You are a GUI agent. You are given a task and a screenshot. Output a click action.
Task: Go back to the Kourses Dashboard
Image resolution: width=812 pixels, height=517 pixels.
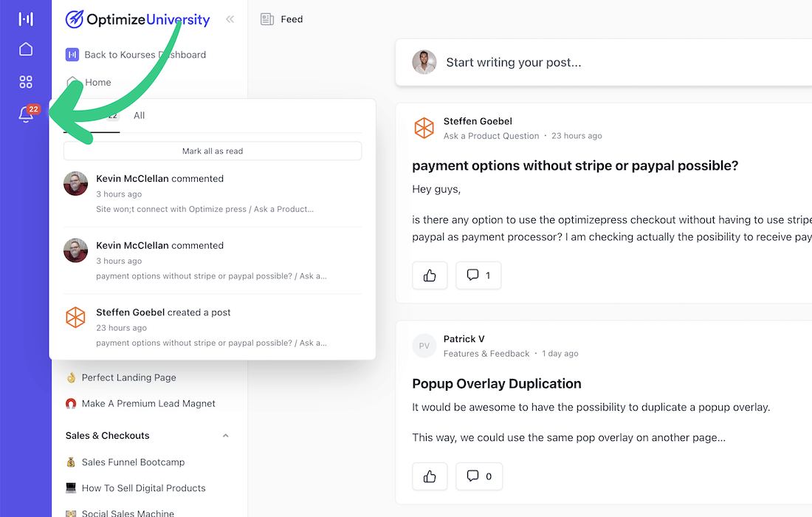tap(136, 55)
